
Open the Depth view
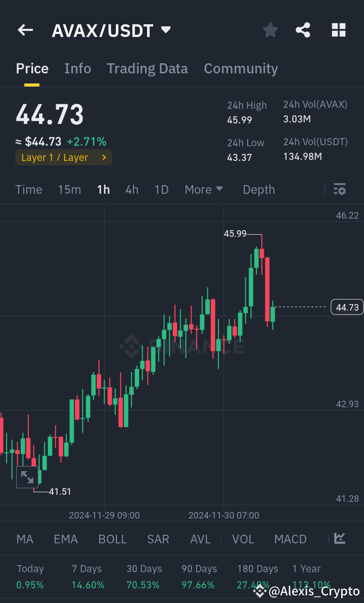point(258,189)
